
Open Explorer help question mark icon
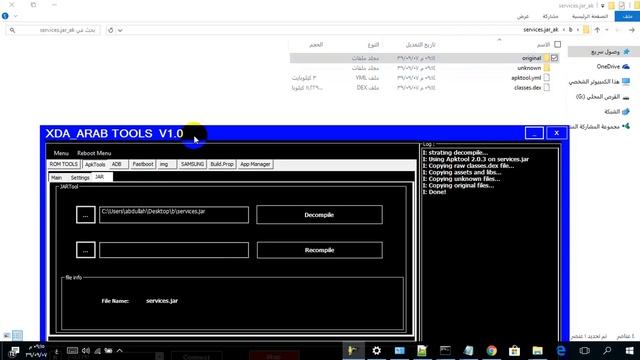5,16
